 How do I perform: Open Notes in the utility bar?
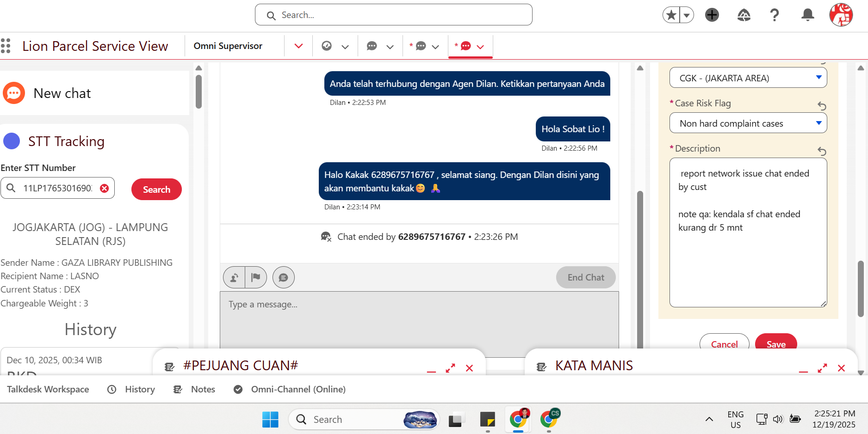(x=194, y=389)
